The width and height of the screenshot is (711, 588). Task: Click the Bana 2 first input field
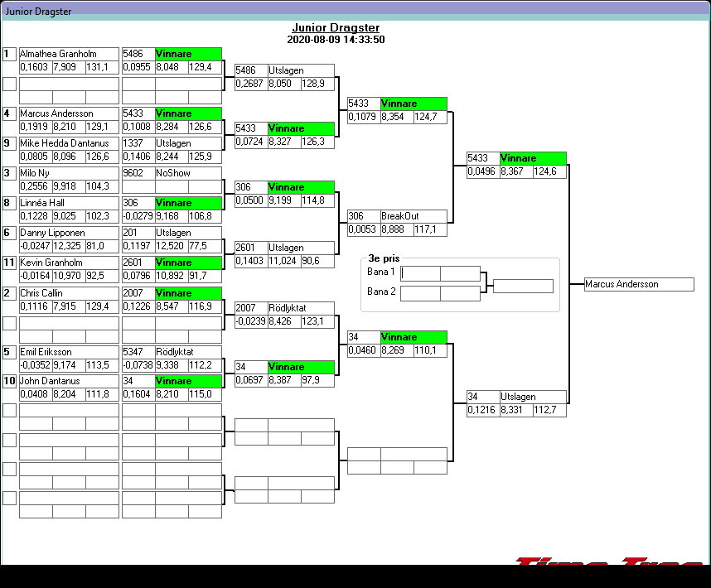click(420, 293)
